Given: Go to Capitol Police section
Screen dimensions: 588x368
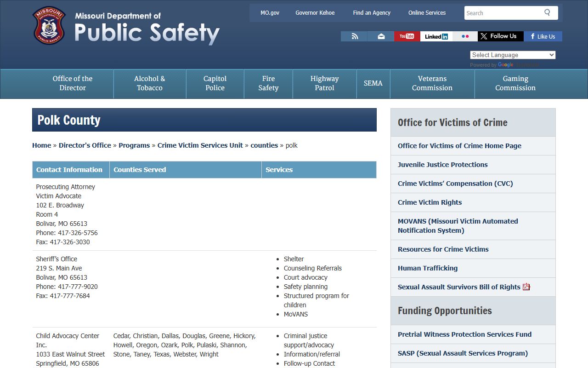Looking at the screenshot, I should [215, 83].
